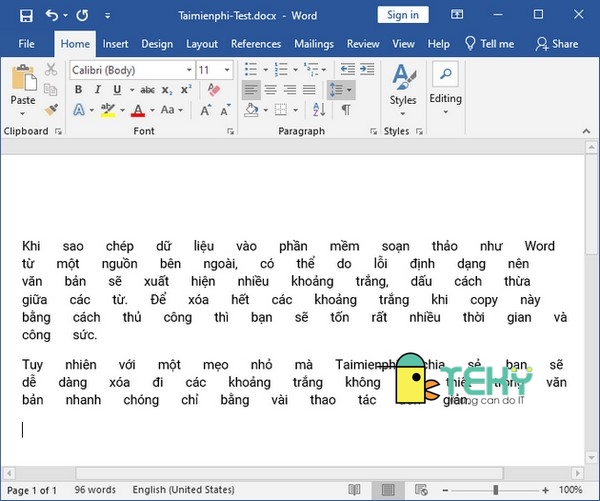600x501 pixels.
Task: Switch to Print Layout view
Action: [388, 490]
